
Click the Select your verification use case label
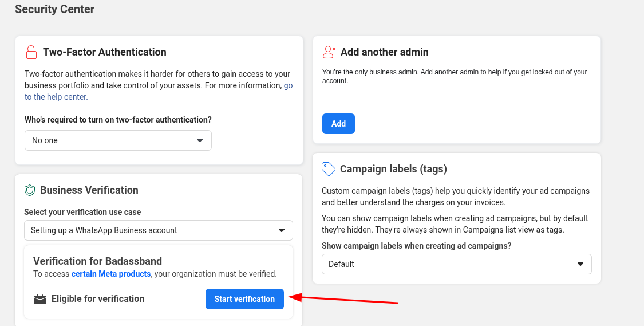[82, 212]
